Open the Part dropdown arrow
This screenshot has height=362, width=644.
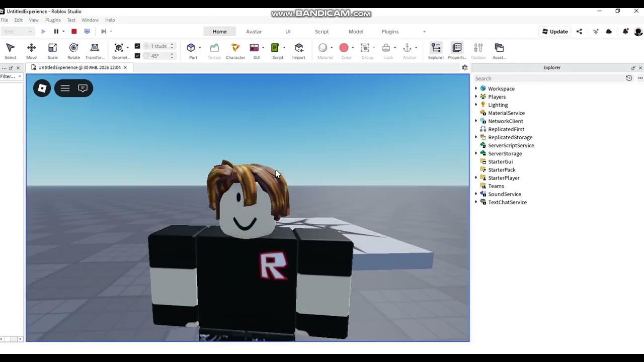[200, 48]
